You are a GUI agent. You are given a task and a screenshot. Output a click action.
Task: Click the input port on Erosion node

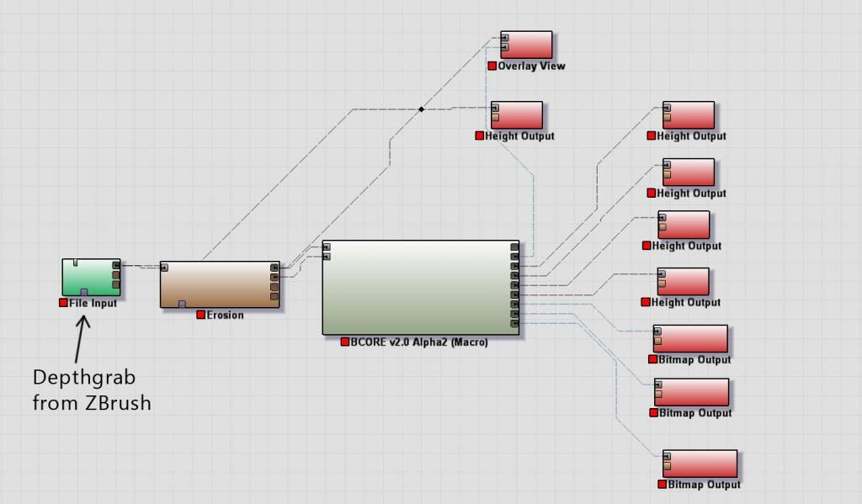pyautogui.click(x=165, y=268)
